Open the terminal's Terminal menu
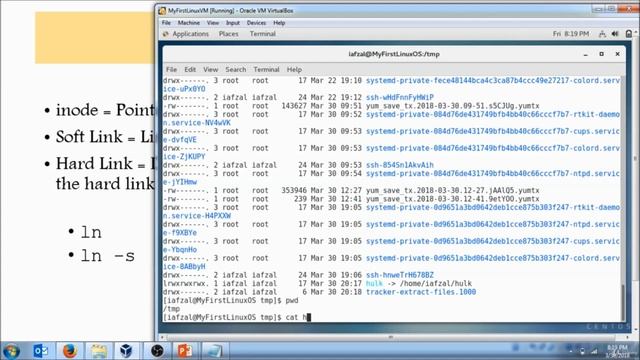The width and height of the screenshot is (640, 360). 266,69
